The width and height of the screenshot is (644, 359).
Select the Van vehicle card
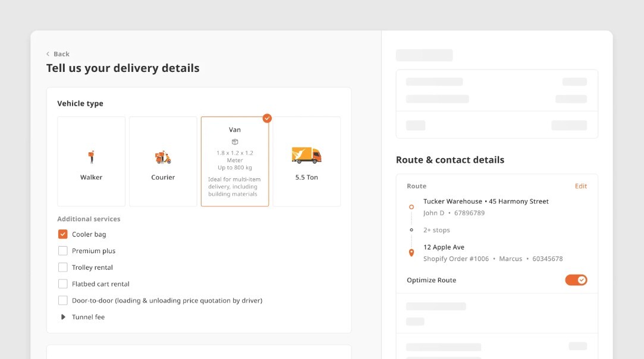(235, 162)
